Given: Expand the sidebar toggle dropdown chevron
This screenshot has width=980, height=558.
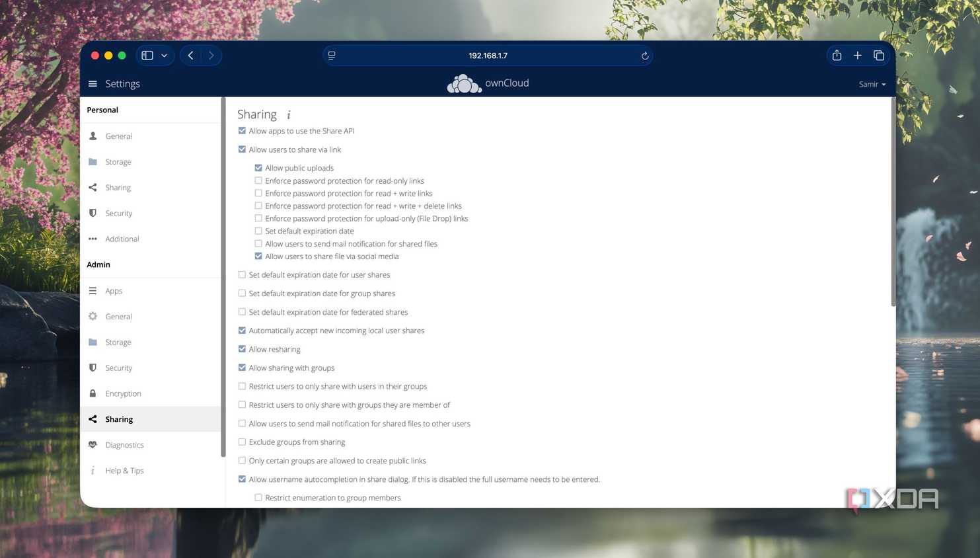Looking at the screenshot, I should (x=165, y=56).
